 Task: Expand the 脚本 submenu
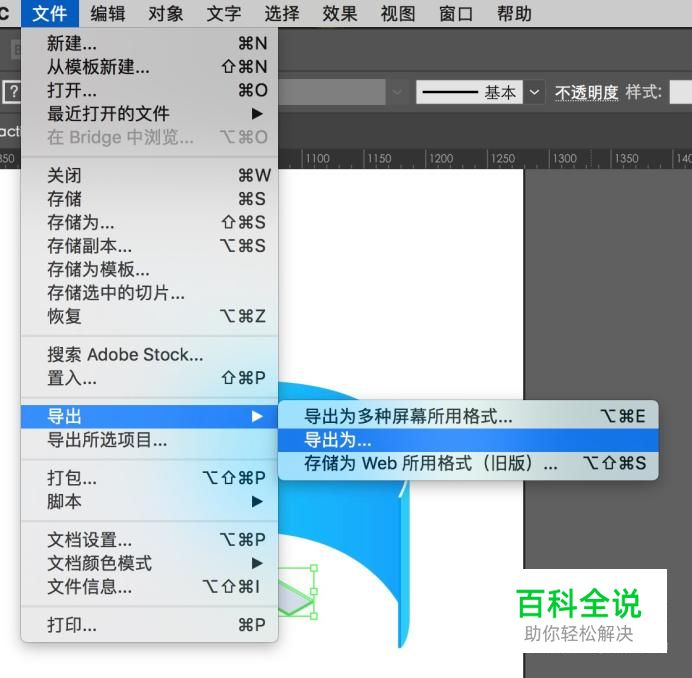tap(150, 502)
